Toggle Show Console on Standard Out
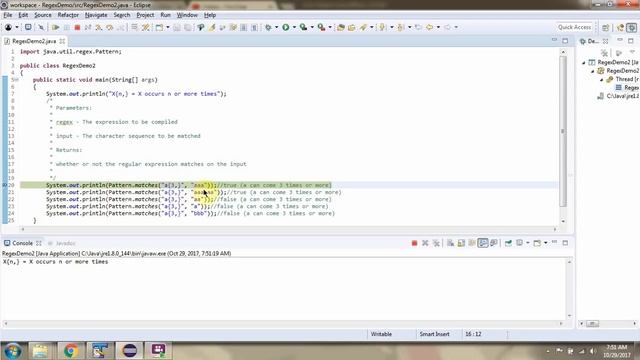Image resolution: width=640 pixels, height=360 pixels. point(483,243)
